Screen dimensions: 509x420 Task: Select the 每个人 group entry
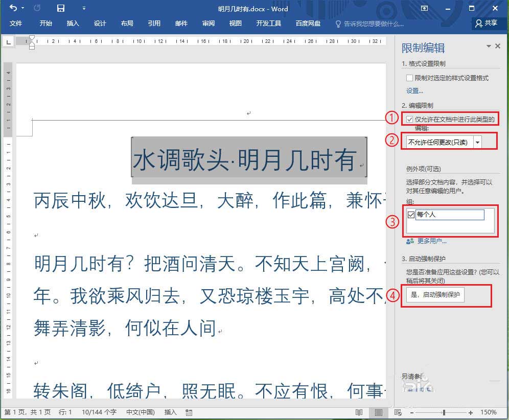(450, 215)
